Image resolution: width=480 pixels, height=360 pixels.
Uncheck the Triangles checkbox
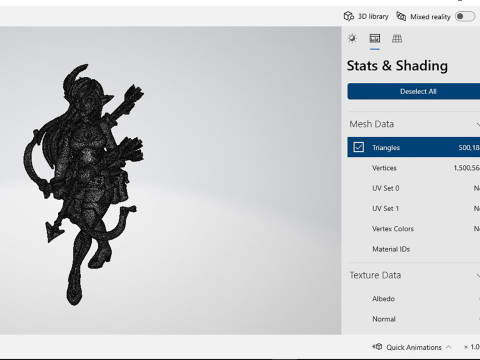pos(359,147)
